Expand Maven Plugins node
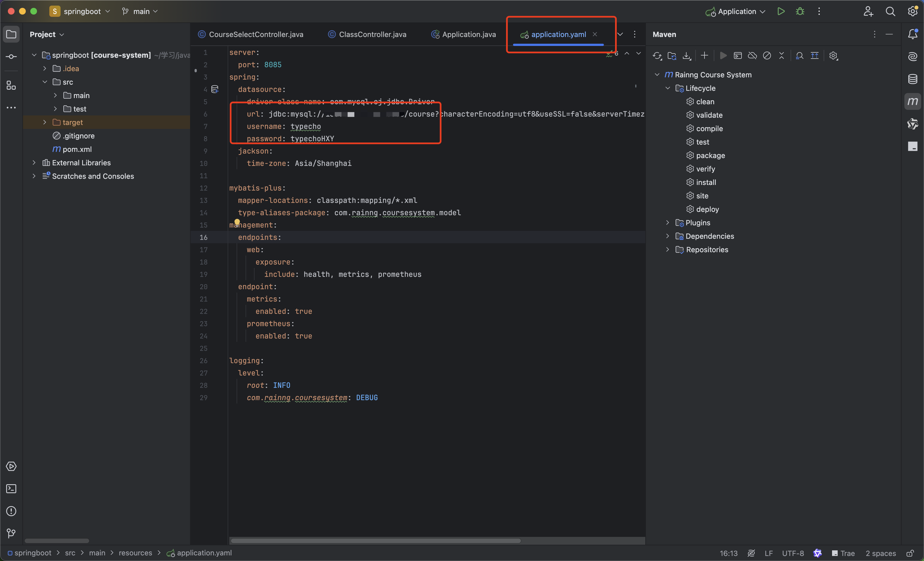 pyautogui.click(x=668, y=222)
